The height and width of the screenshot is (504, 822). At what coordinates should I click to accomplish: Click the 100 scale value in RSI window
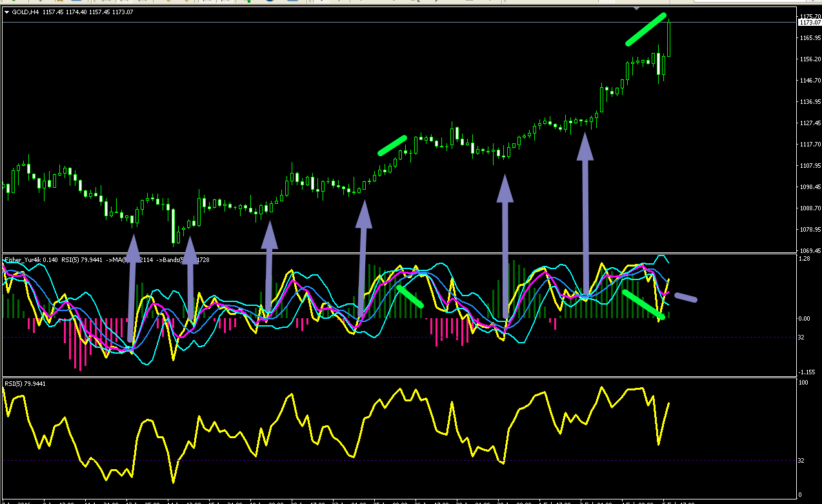pos(804,383)
